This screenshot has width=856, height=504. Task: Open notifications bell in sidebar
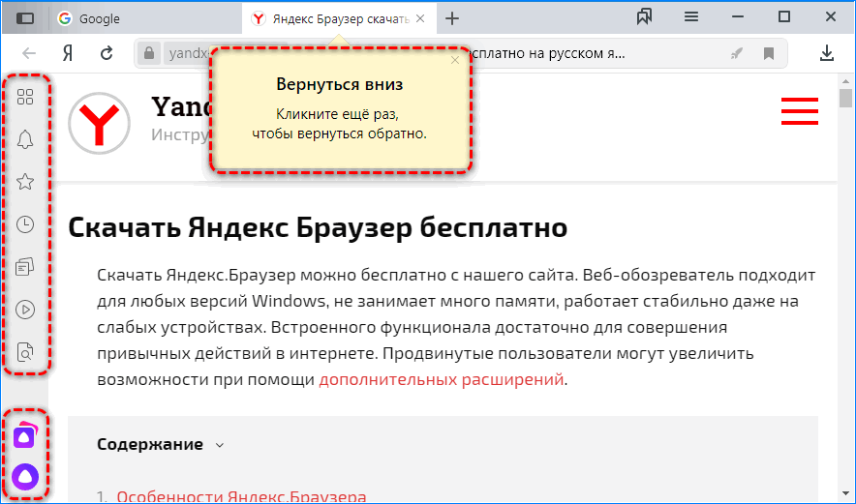point(26,139)
